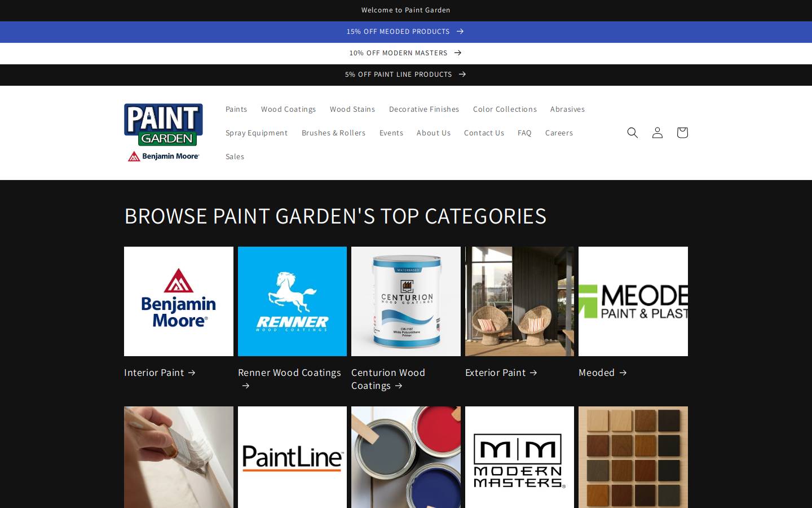Open the Meoded category link
The image size is (812, 508).
click(602, 373)
